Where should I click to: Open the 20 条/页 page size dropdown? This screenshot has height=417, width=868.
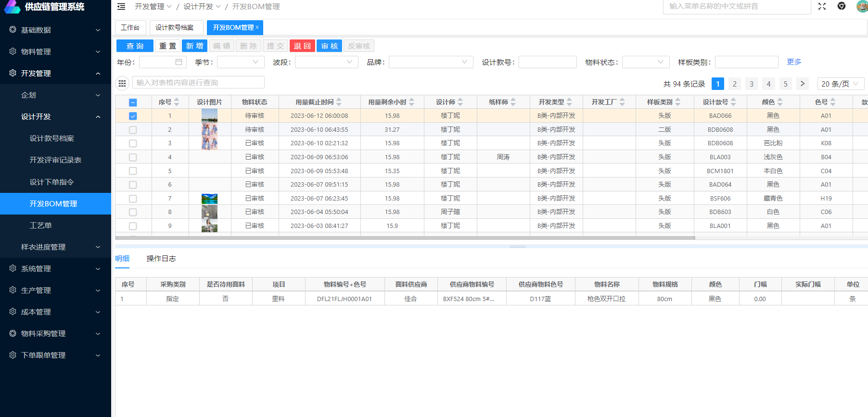tap(840, 84)
